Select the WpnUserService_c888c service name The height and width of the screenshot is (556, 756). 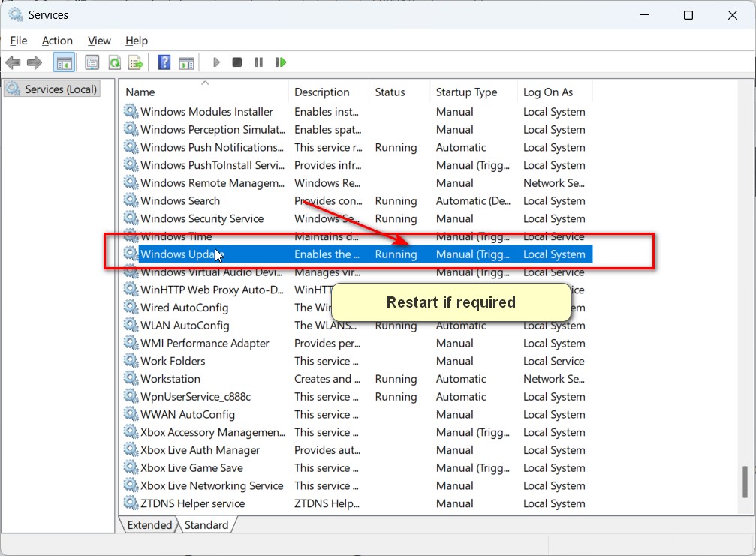pos(195,397)
